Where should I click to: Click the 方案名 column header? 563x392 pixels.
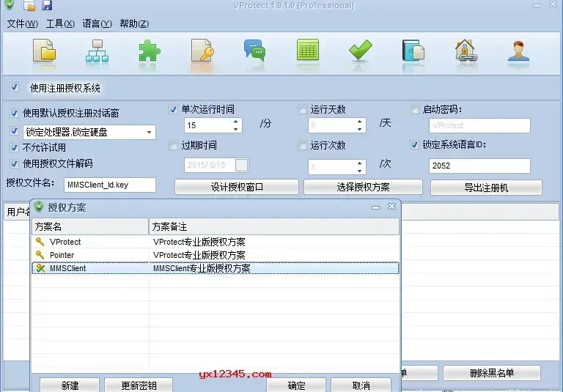[x=90, y=226]
